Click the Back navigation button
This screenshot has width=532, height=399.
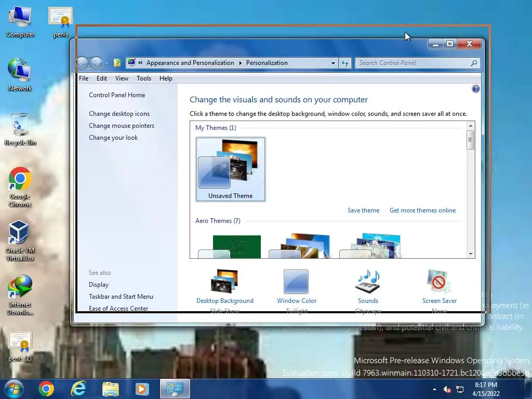tap(82, 63)
